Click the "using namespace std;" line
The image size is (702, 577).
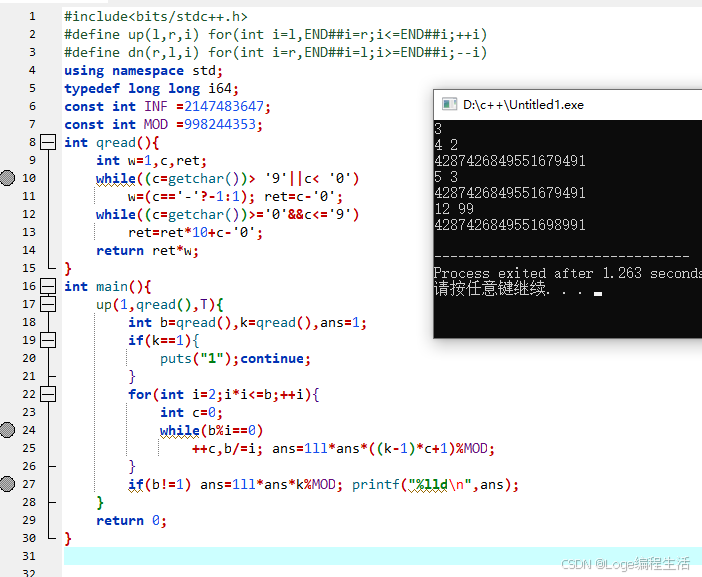coord(143,71)
